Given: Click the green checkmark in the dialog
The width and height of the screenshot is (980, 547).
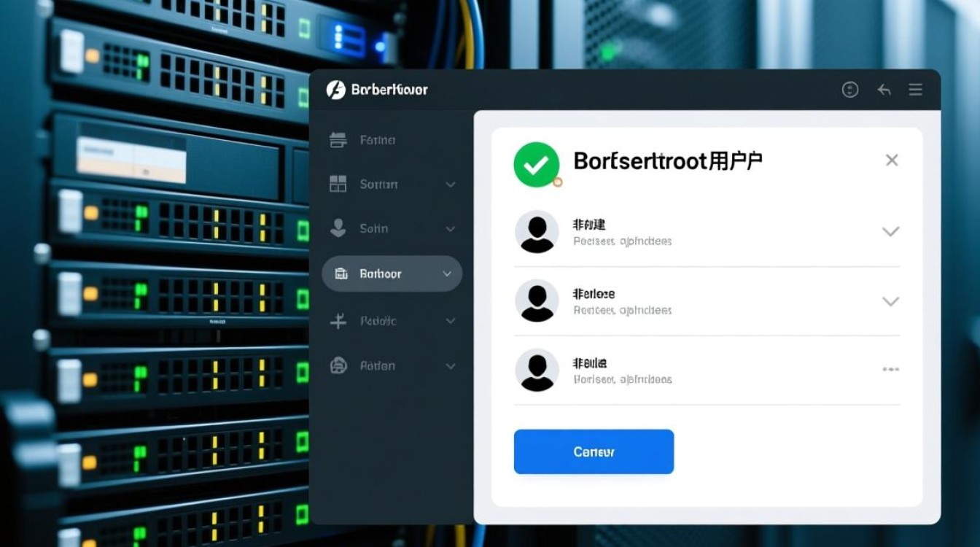Looking at the screenshot, I should pos(536,165).
